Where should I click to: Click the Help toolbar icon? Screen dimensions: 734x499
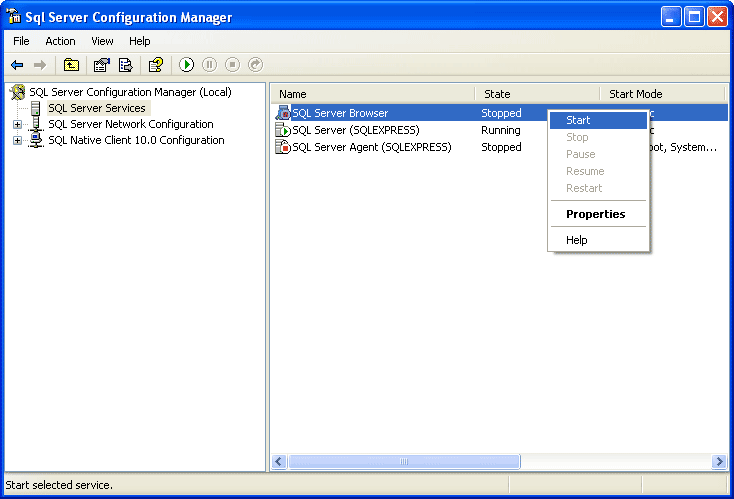coord(155,65)
